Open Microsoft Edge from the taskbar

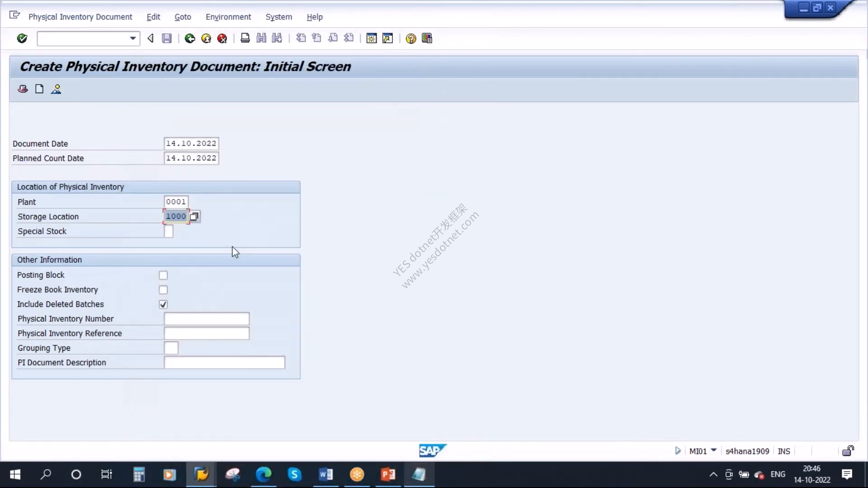pyautogui.click(x=264, y=474)
